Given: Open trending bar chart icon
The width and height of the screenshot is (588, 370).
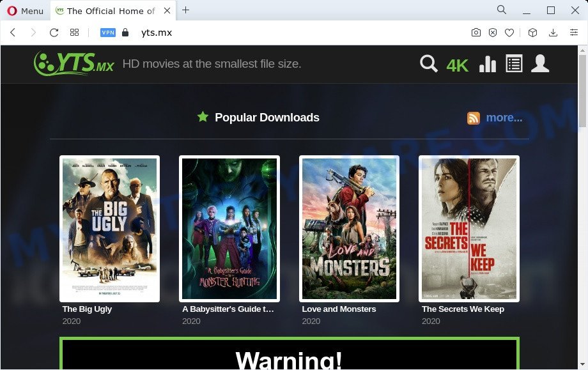Looking at the screenshot, I should pyautogui.click(x=488, y=64).
